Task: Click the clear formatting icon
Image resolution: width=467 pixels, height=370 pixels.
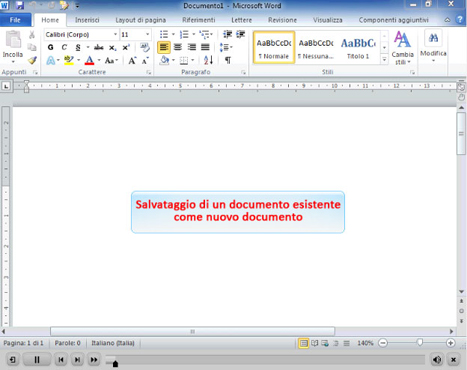Action: click(x=145, y=47)
